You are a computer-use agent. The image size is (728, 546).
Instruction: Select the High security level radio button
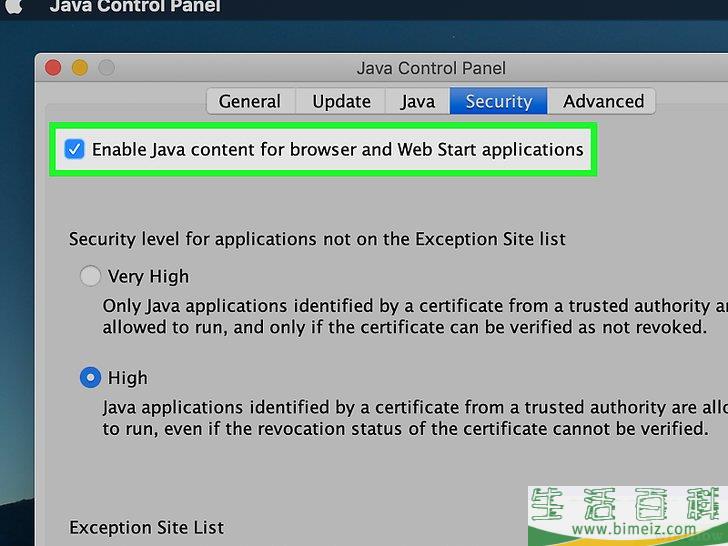click(x=90, y=377)
